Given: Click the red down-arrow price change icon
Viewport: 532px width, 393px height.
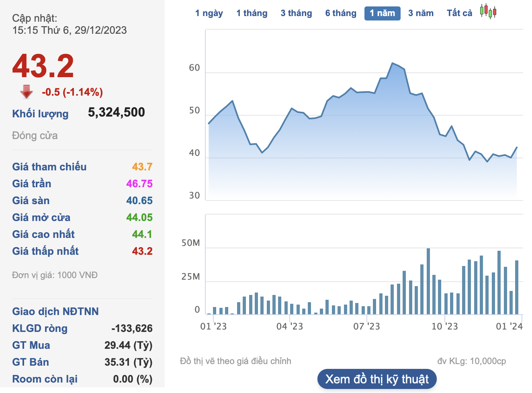Looking at the screenshot, I should [x=27, y=92].
